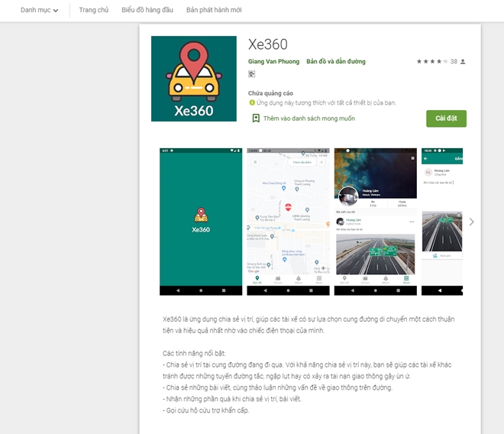Screen dimensions: 504x434
Task: Open Biểu đồ hàng đầu tab
Action: [x=147, y=10]
